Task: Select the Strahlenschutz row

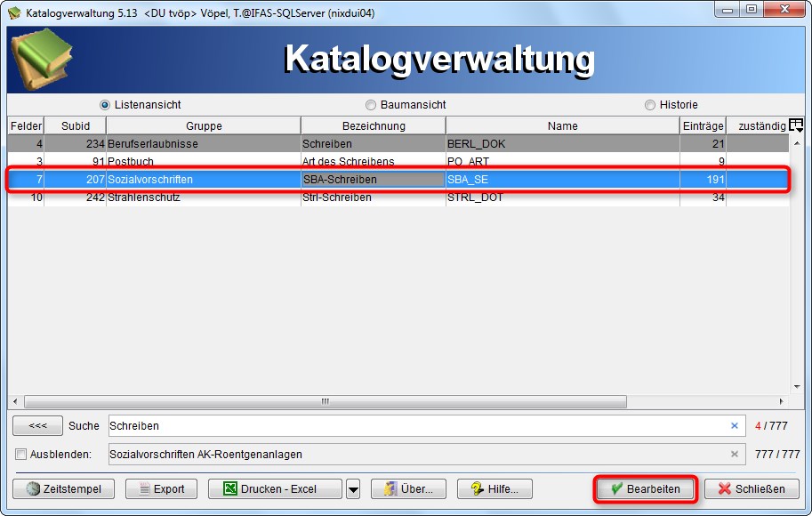Action: [398, 198]
